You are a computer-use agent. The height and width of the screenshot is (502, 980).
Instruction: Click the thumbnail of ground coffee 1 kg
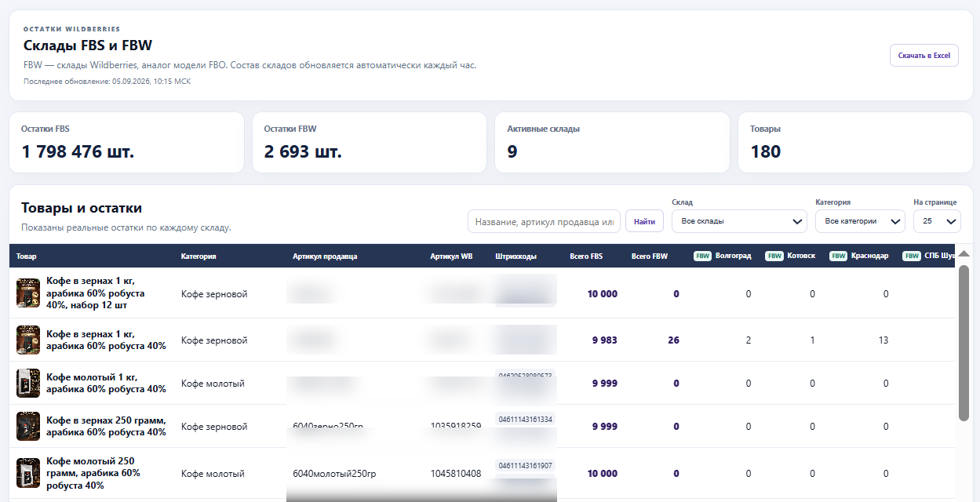[x=28, y=383]
